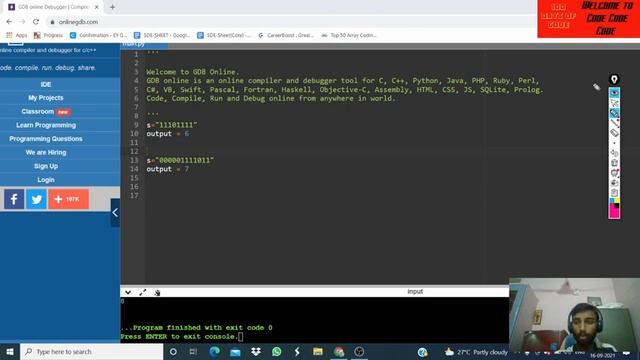
Task: Open File Explorer from the taskbar
Action: point(318,351)
